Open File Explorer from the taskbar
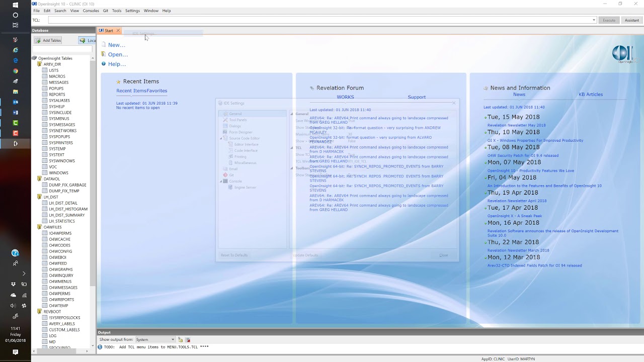 pos(15,92)
